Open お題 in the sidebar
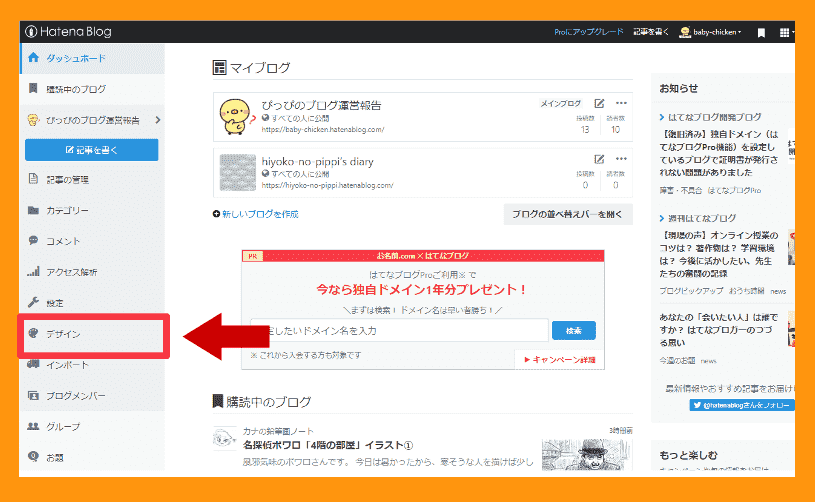 pyautogui.click(x=93, y=457)
